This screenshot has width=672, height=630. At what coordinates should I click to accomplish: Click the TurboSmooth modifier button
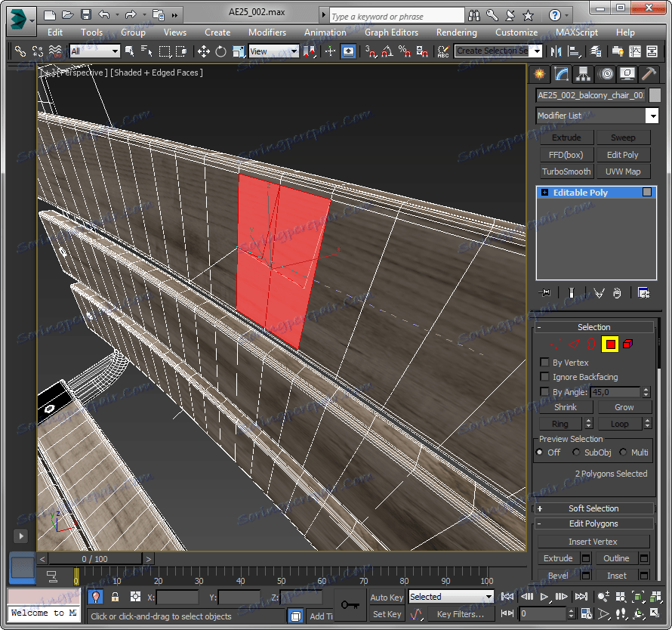566,171
